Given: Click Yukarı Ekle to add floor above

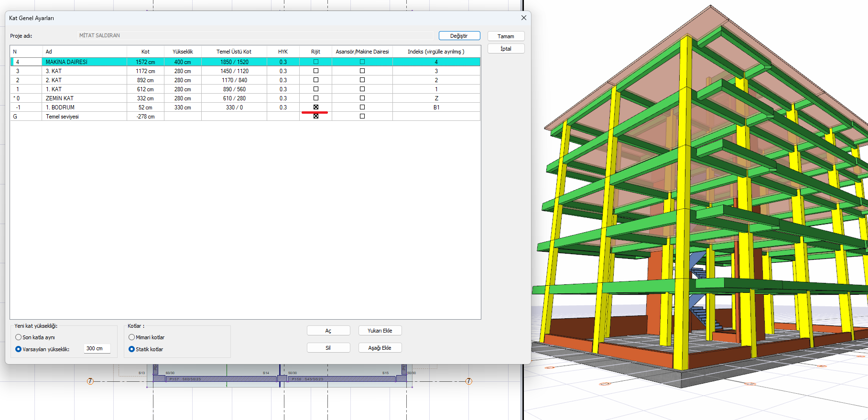Looking at the screenshot, I should [x=380, y=331].
